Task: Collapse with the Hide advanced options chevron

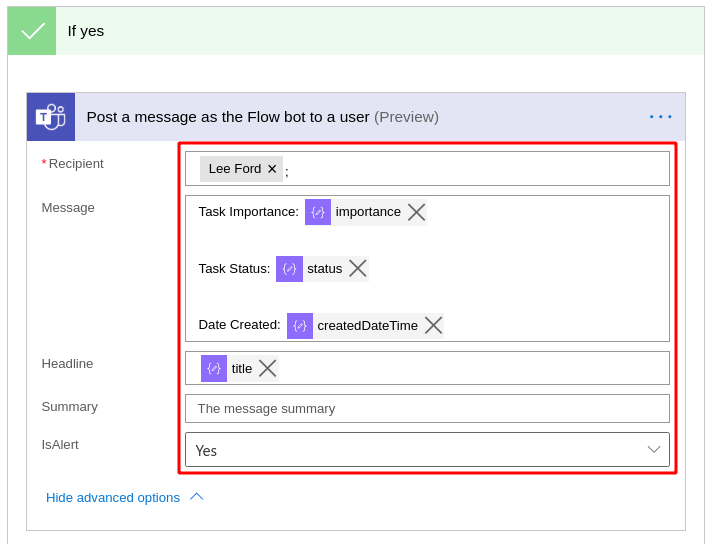Action: click(x=196, y=497)
